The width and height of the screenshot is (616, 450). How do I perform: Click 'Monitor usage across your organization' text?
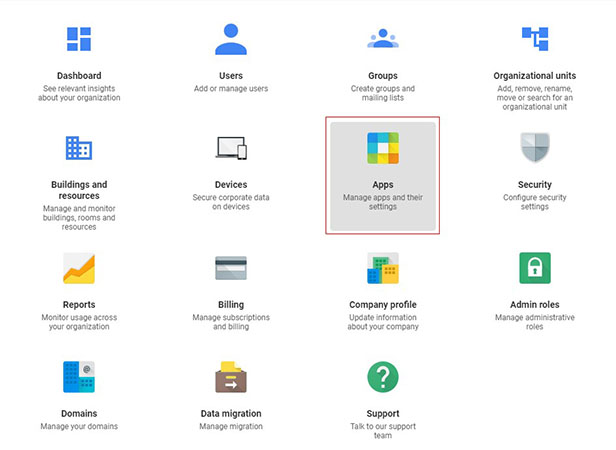[79, 322]
